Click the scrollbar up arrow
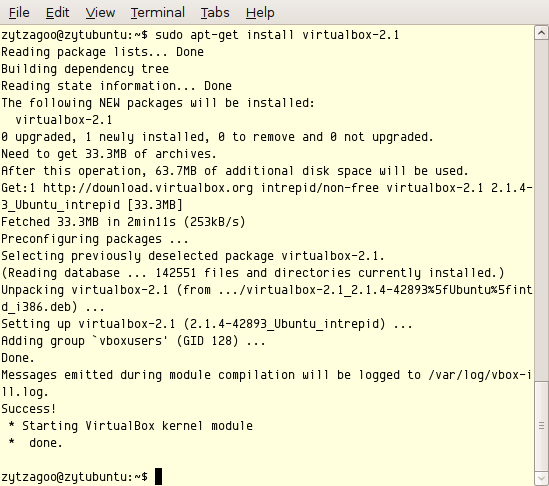 click(x=541, y=33)
